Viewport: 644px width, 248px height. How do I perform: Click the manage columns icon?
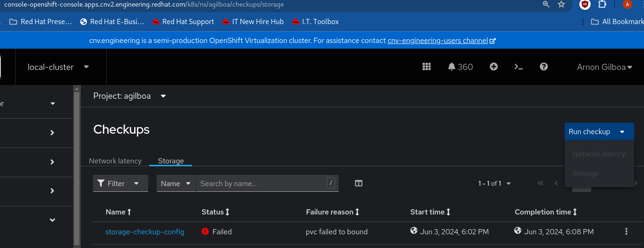click(x=359, y=183)
